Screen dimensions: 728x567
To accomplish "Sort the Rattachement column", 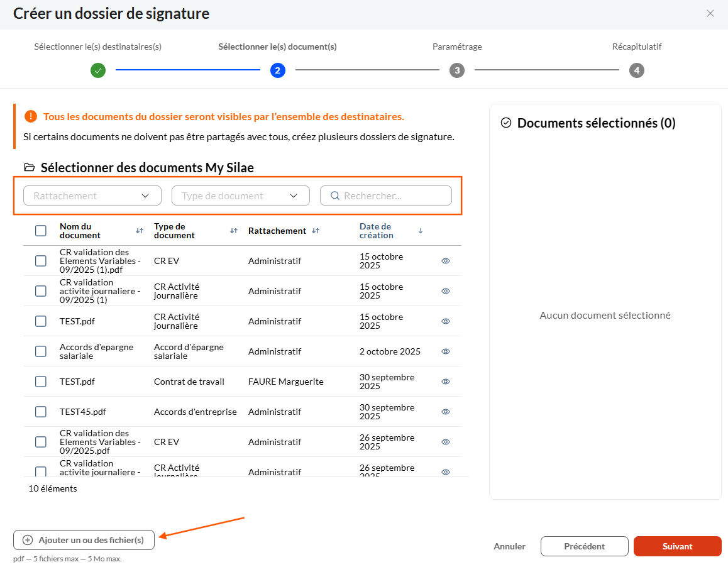I will pyautogui.click(x=316, y=231).
